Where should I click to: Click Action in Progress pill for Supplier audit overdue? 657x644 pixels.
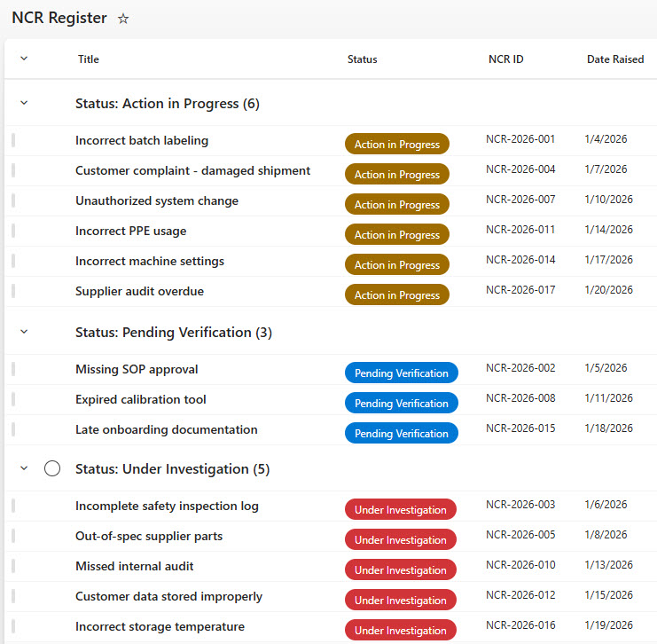click(397, 295)
